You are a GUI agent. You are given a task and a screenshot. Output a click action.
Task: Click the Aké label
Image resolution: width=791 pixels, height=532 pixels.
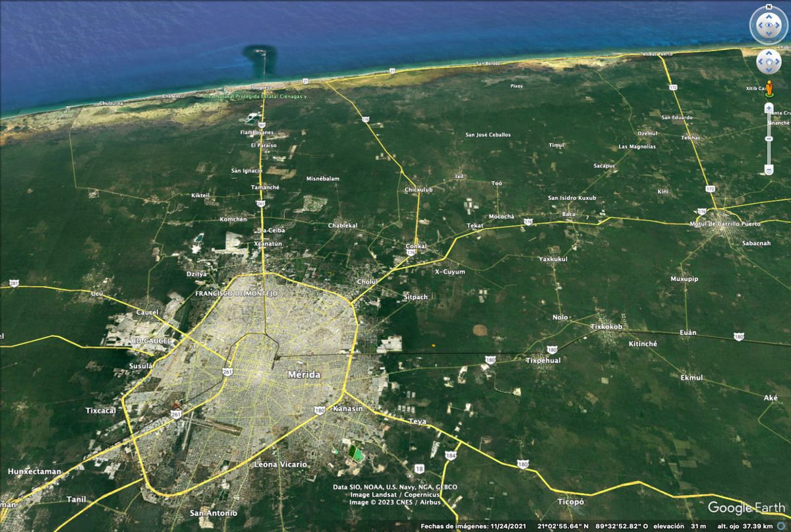pos(771,398)
